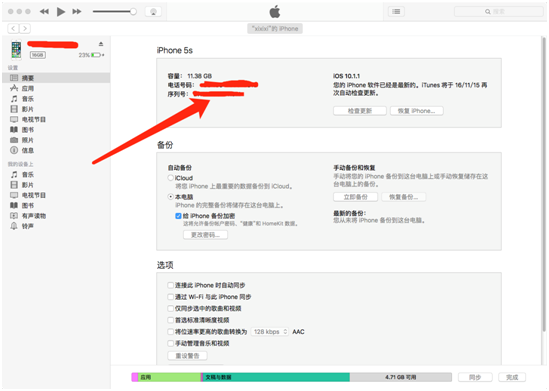This screenshot has height=391, width=549.
Task: Click the 容量: 11.38 GB text
Action: (189, 76)
